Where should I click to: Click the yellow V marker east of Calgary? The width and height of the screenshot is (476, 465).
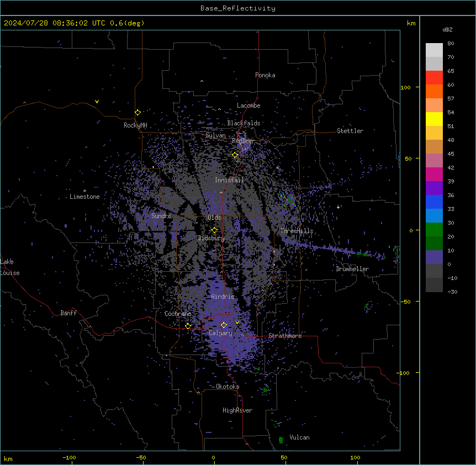[237, 323]
